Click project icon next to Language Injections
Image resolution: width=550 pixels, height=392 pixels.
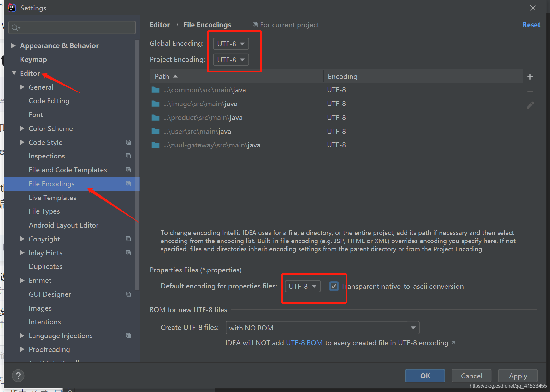(128, 336)
